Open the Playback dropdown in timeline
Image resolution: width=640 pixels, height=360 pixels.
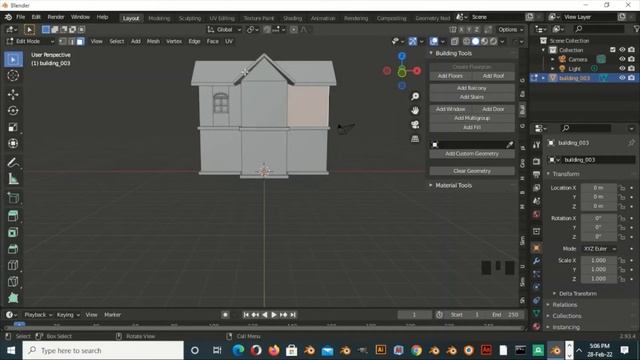pos(38,315)
